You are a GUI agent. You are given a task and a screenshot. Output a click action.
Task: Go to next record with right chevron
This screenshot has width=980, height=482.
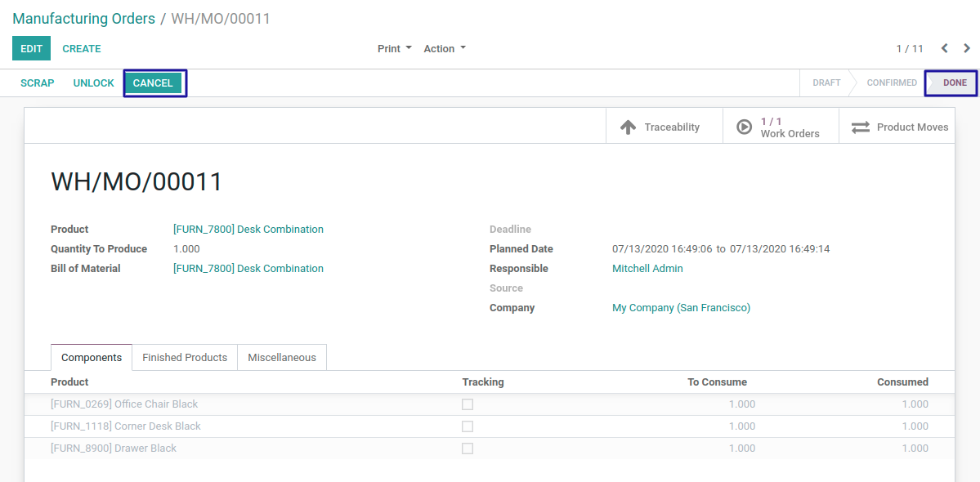coord(967,48)
